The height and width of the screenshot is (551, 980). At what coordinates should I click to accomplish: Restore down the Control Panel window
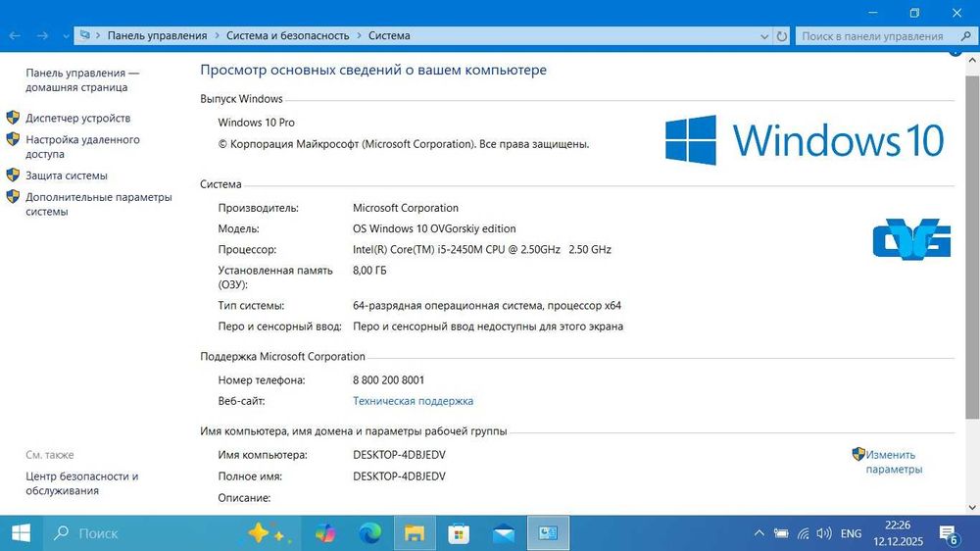coord(914,13)
